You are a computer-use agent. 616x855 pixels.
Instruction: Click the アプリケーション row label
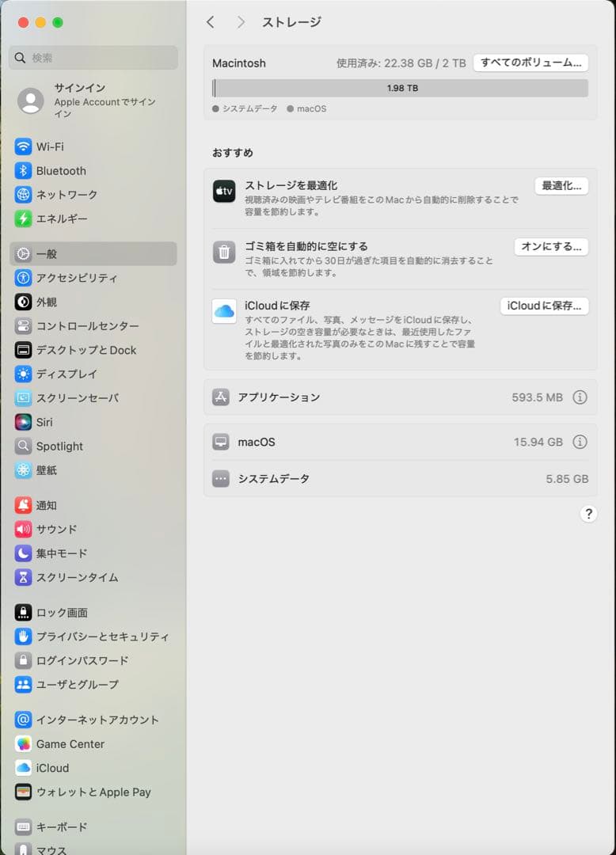click(279, 397)
